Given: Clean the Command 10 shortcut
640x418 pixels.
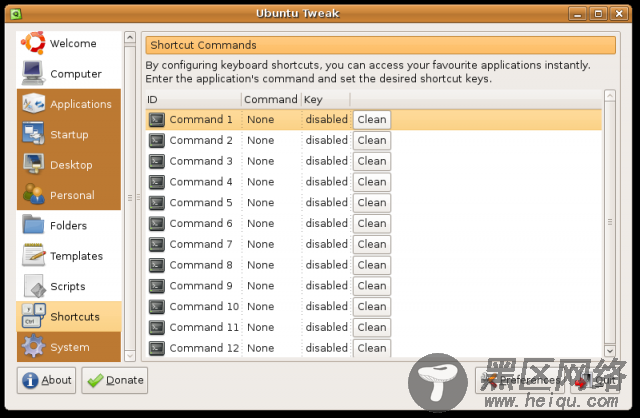Looking at the screenshot, I should (371, 307).
